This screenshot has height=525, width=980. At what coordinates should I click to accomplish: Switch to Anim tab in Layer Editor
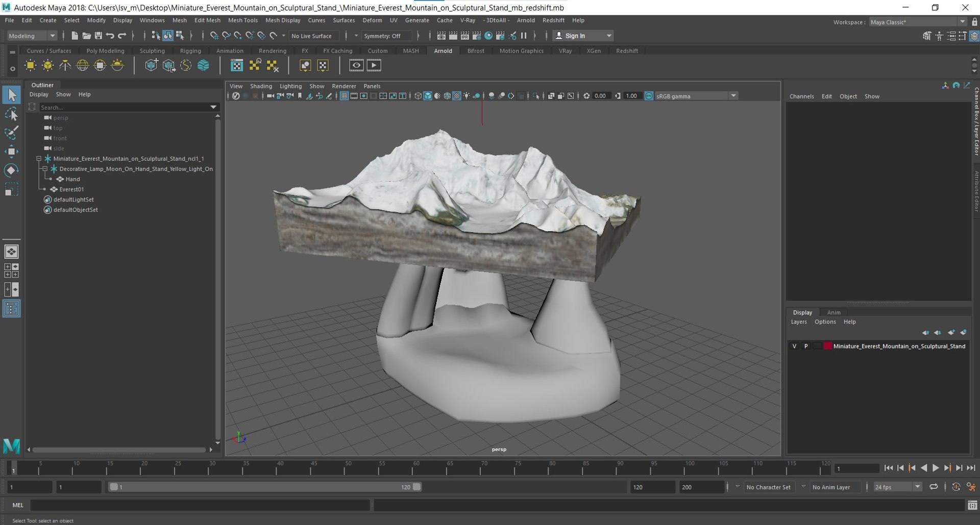pyautogui.click(x=834, y=312)
